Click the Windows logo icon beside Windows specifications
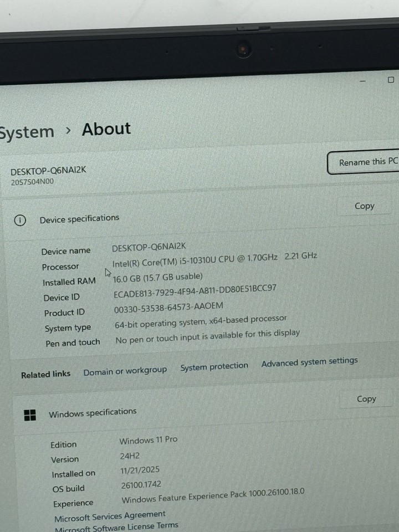399x532 pixels. coord(30,415)
